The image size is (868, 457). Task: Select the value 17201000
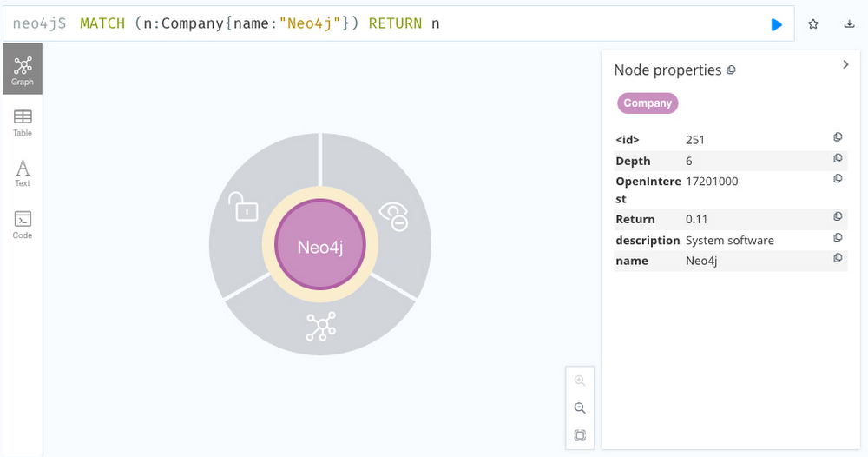[x=712, y=182]
